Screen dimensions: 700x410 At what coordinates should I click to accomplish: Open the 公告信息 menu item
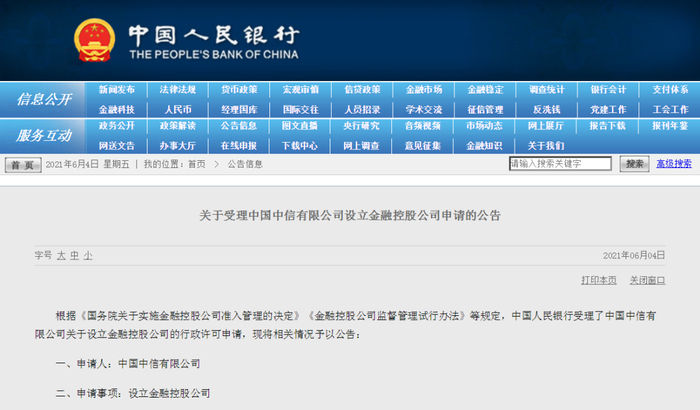[x=239, y=126]
